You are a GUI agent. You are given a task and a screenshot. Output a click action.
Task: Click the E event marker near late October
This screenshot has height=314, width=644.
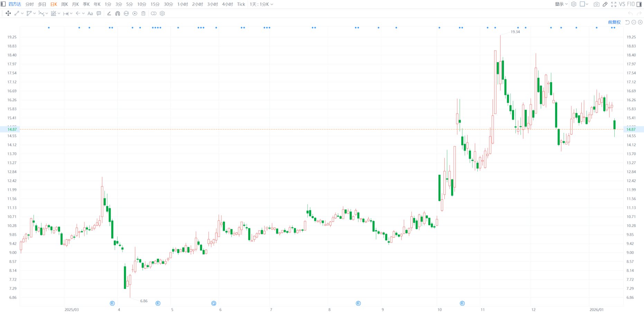pyautogui.click(x=462, y=303)
